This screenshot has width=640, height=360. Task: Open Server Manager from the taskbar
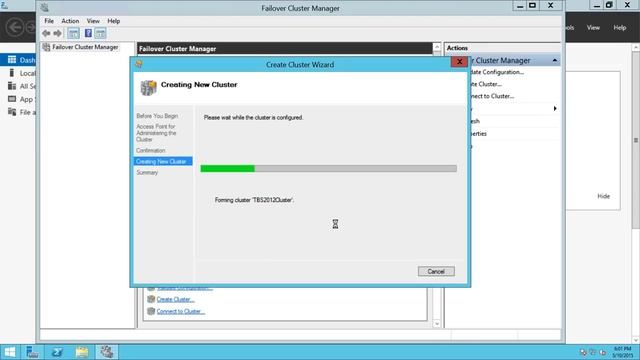point(32,352)
